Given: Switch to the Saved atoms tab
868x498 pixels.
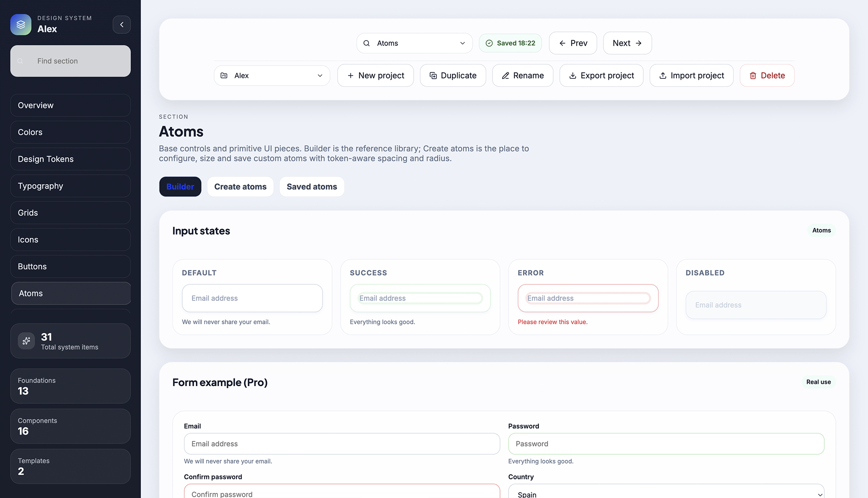Looking at the screenshot, I should 312,187.
